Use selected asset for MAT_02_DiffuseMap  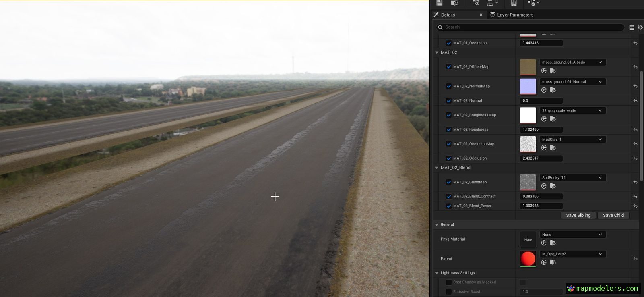click(544, 71)
